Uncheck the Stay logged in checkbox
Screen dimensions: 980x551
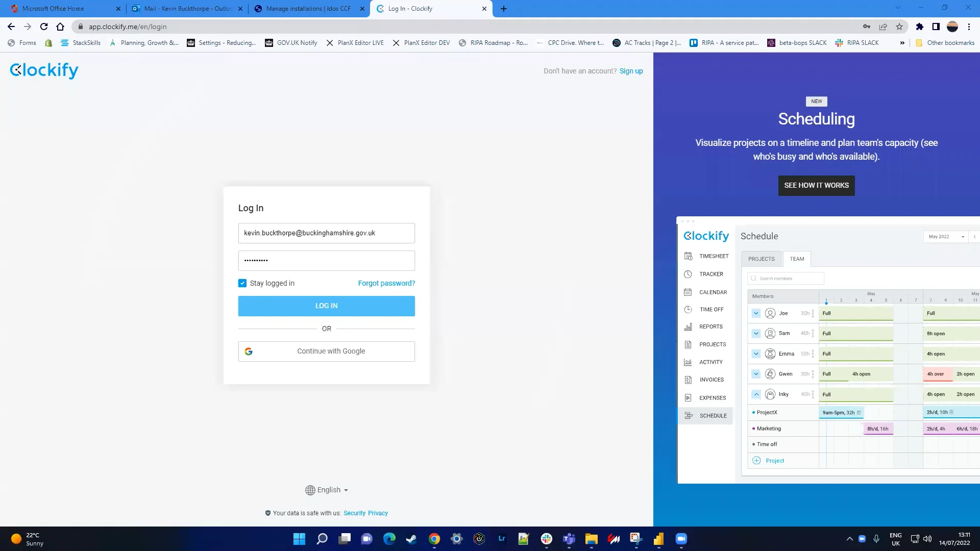click(242, 283)
